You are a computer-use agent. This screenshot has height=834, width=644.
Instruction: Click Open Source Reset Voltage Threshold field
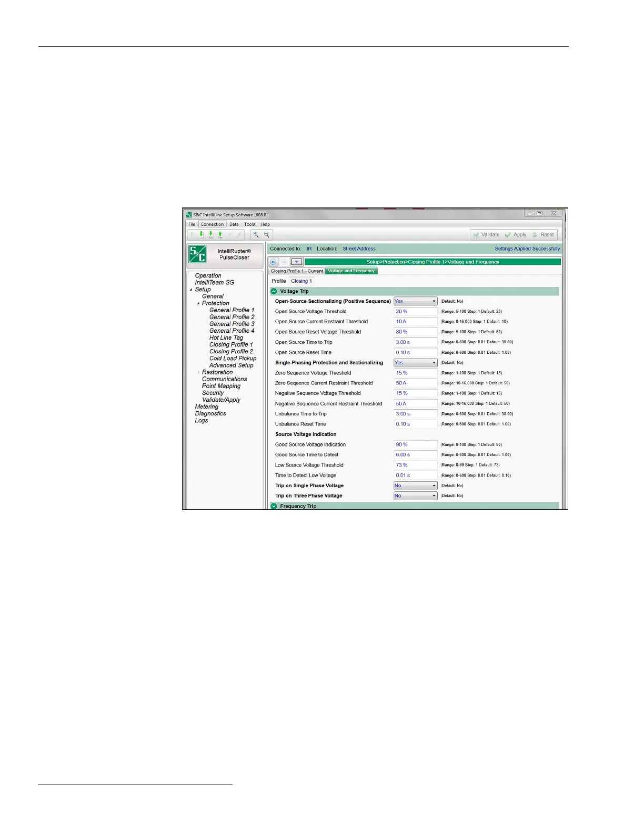(416, 332)
